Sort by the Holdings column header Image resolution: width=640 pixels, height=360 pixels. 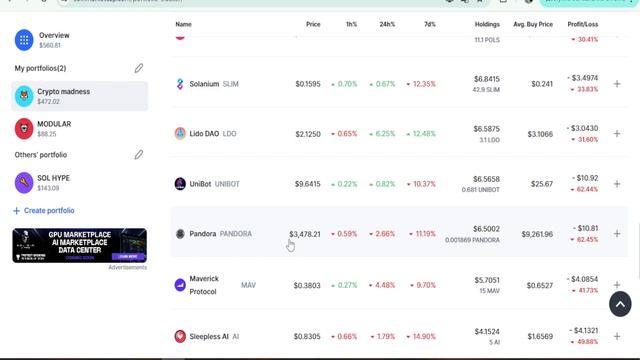click(487, 24)
